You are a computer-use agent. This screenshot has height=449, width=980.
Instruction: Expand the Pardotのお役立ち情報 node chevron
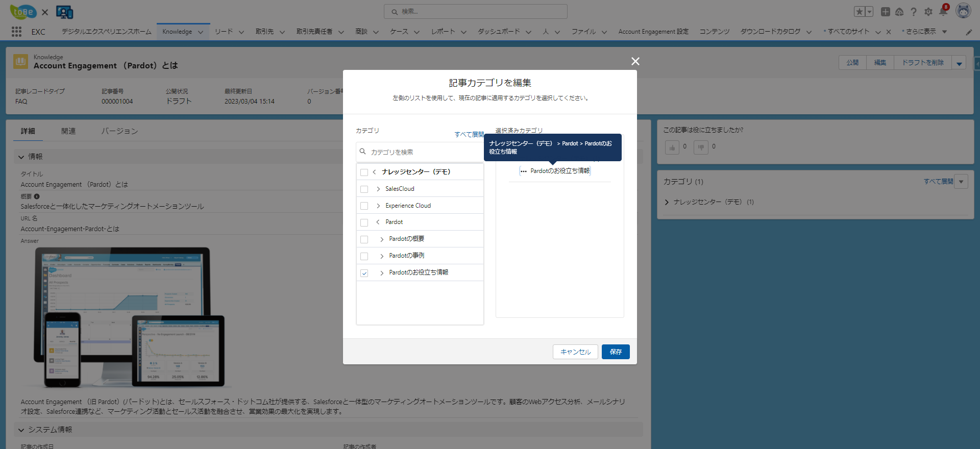coord(382,273)
